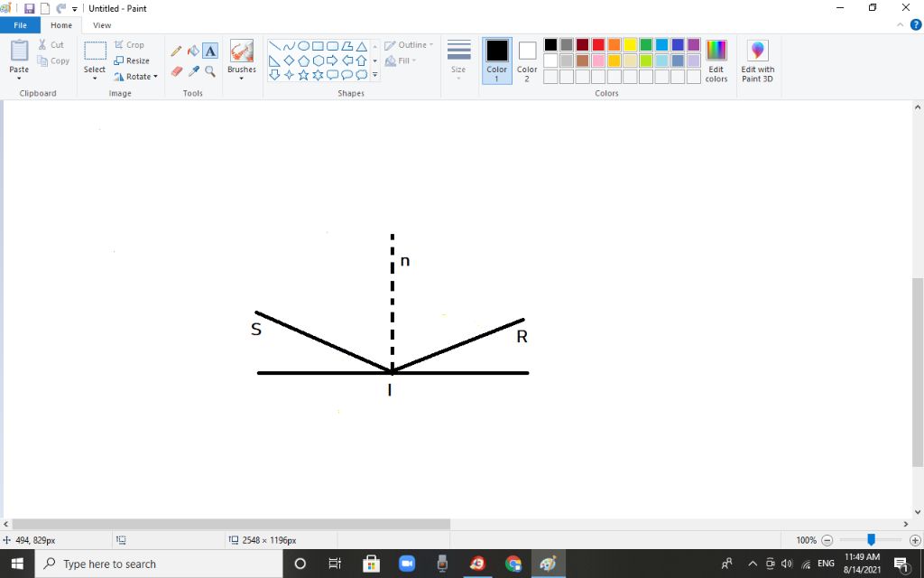
Task: Choose the Pentagon shape
Action: [x=303, y=61]
